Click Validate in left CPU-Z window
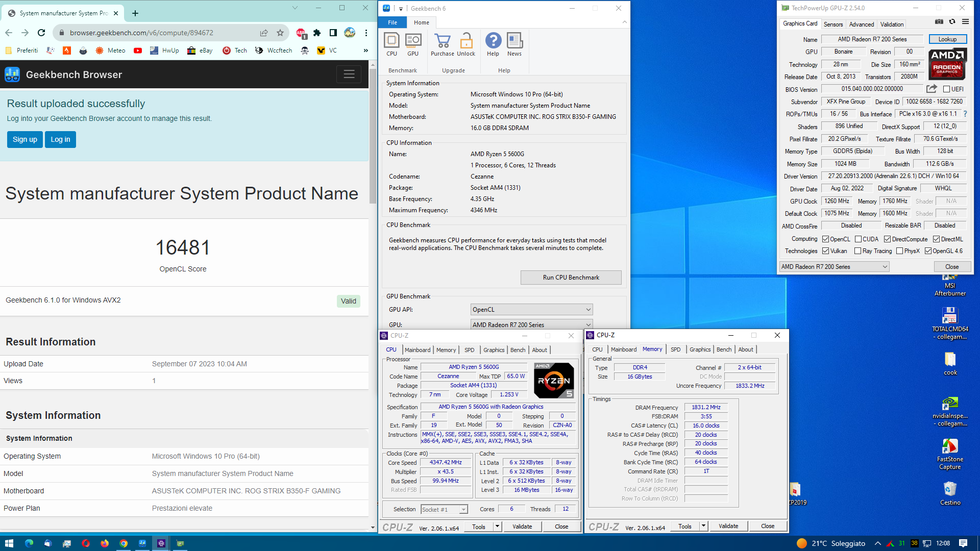The image size is (980, 551). pyautogui.click(x=522, y=527)
